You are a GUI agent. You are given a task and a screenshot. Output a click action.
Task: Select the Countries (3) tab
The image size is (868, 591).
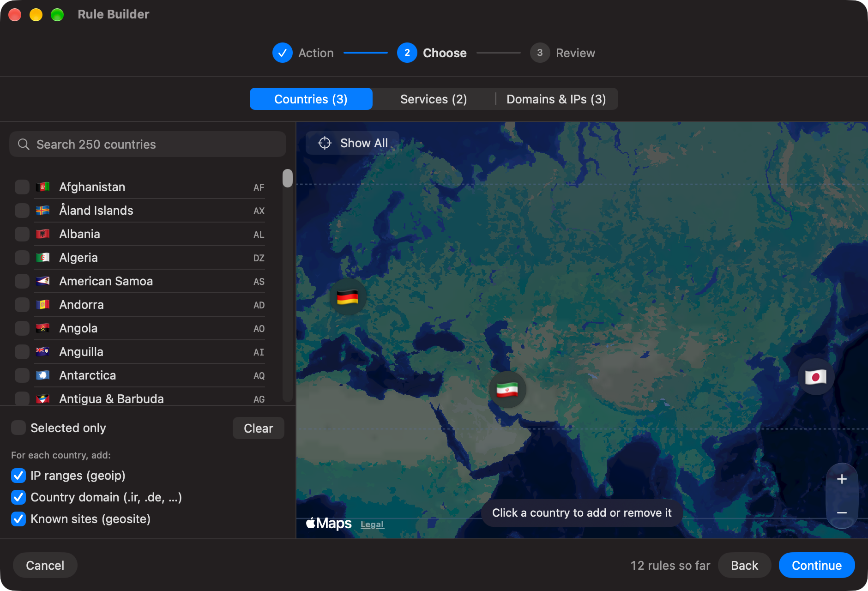click(311, 99)
